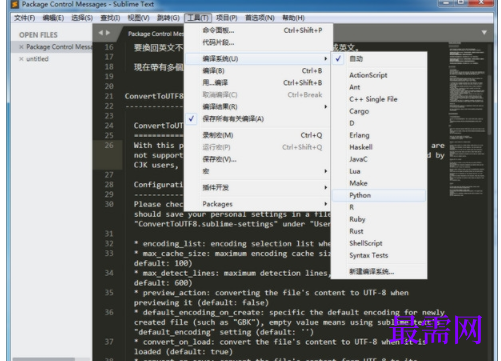Open the tab list dropdown arrow

tap(484, 32)
